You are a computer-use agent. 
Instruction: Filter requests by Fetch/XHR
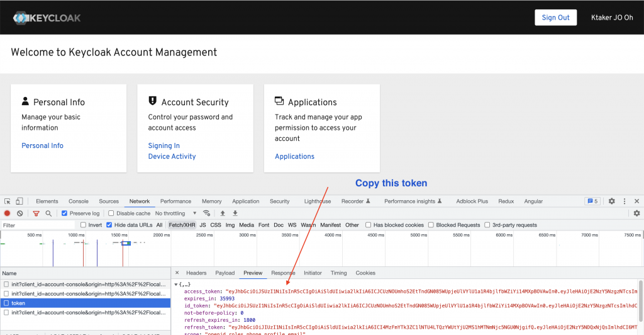click(182, 225)
